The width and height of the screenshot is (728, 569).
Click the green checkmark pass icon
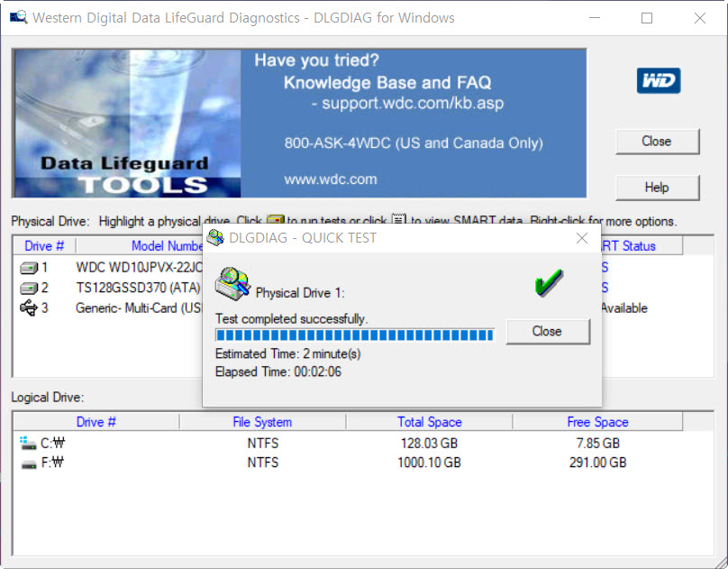pos(549,282)
